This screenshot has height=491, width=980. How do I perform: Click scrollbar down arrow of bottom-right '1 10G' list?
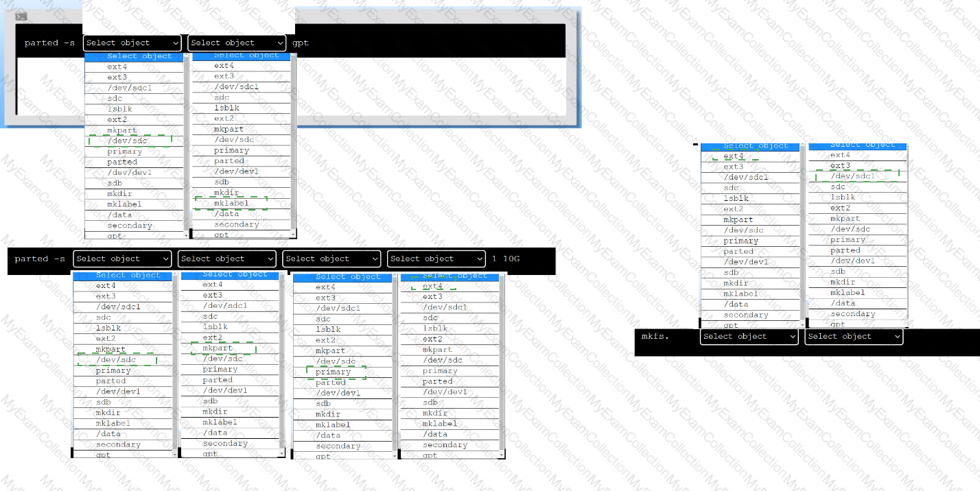coord(501,455)
